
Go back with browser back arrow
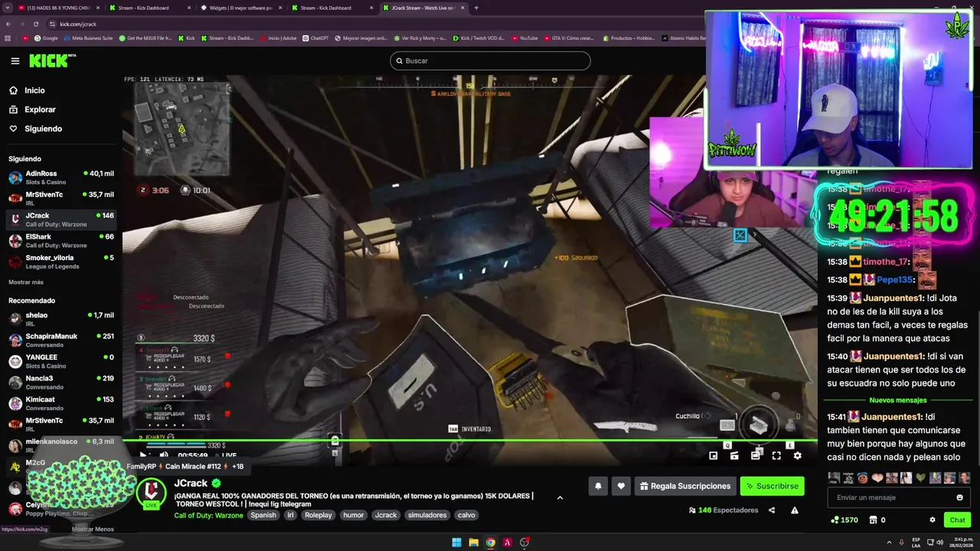coord(8,24)
